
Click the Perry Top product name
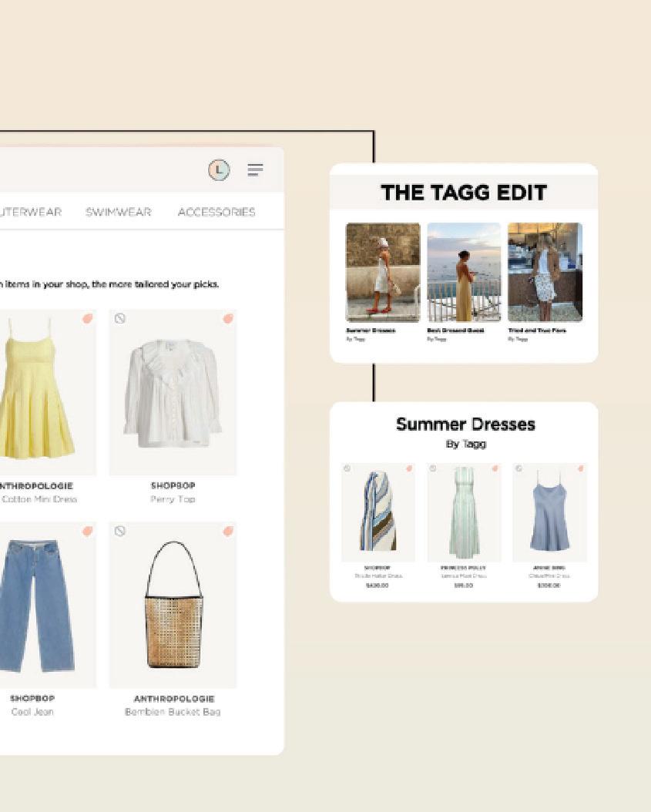coord(173,499)
